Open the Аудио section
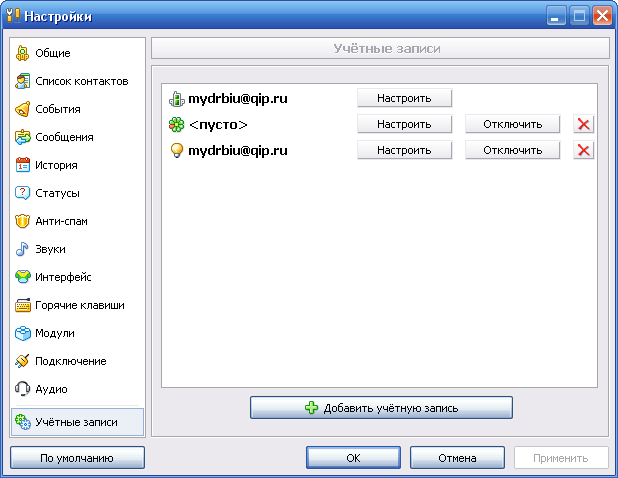 point(78,389)
